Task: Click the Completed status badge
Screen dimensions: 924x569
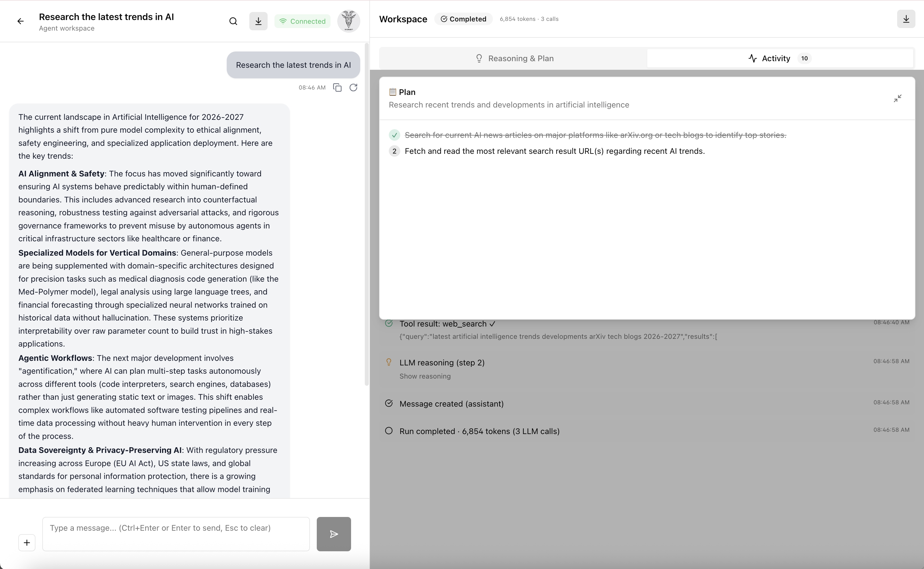Action: pos(463,19)
